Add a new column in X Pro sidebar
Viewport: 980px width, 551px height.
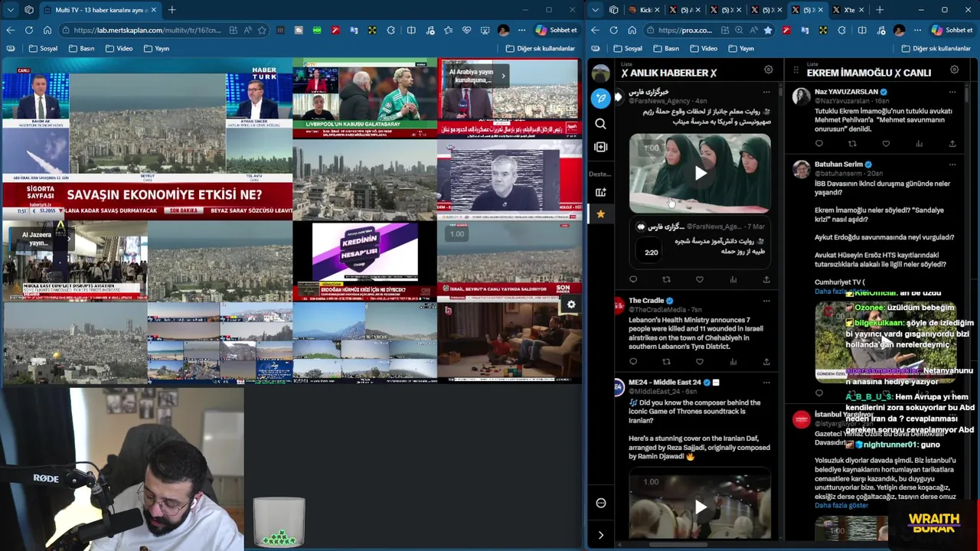pyautogui.click(x=601, y=147)
